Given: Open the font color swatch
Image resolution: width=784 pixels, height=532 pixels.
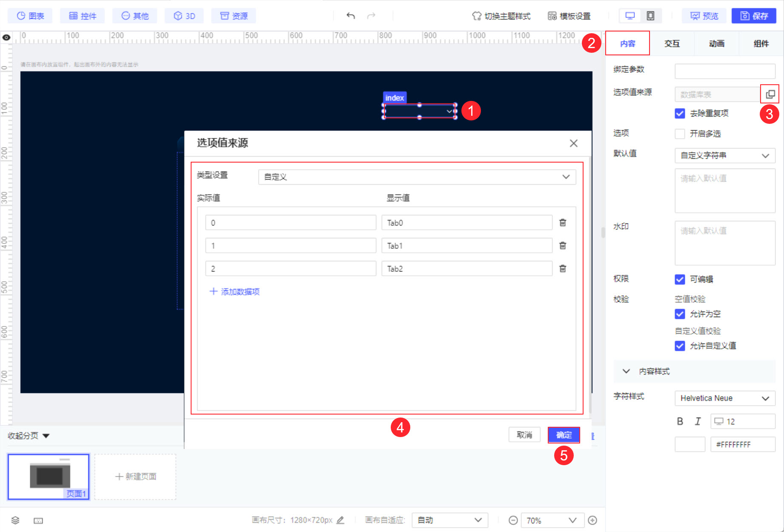Looking at the screenshot, I should pyautogui.click(x=690, y=444).
